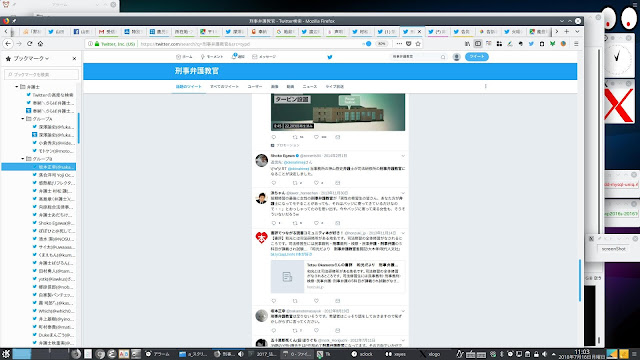Open the profile avatar menu
This screenshot has width=640, height=360.
456,57
